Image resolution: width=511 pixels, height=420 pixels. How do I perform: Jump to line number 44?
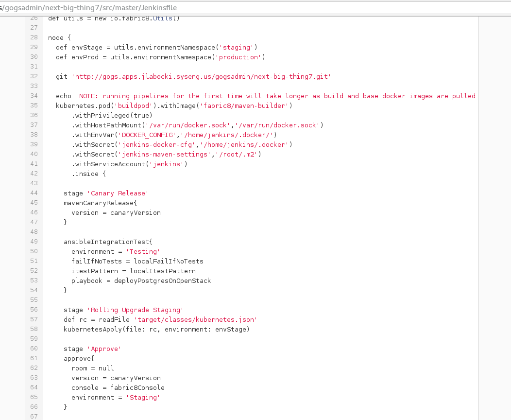tap(34, 193)
